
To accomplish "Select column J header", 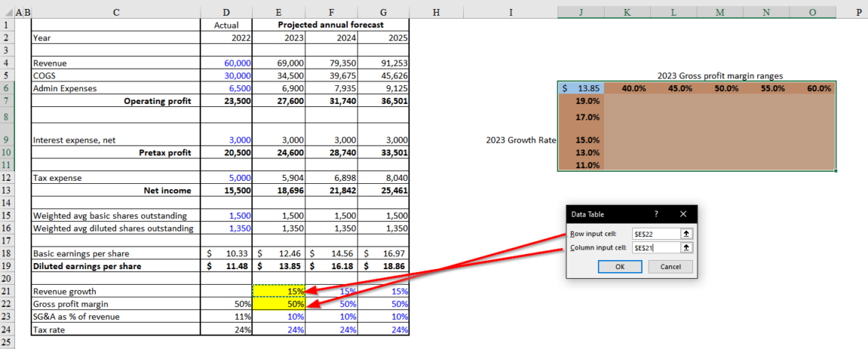I will [581, 12].
